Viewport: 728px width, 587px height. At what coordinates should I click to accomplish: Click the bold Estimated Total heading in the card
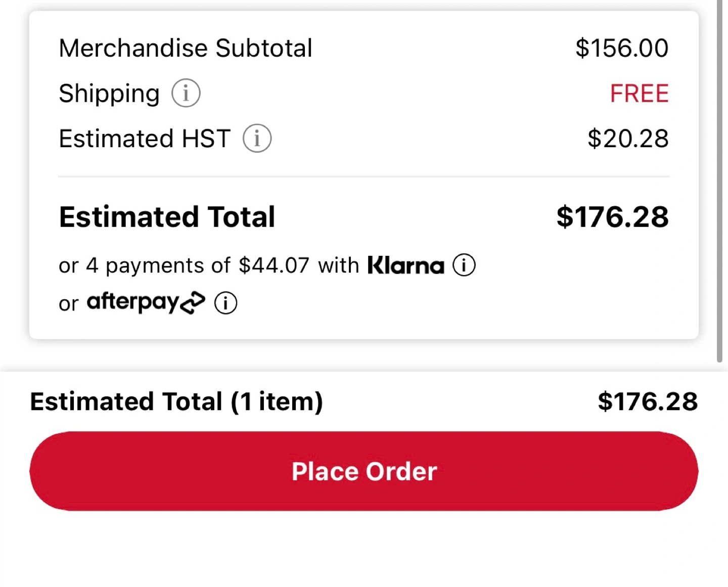(x=167, y=217)
